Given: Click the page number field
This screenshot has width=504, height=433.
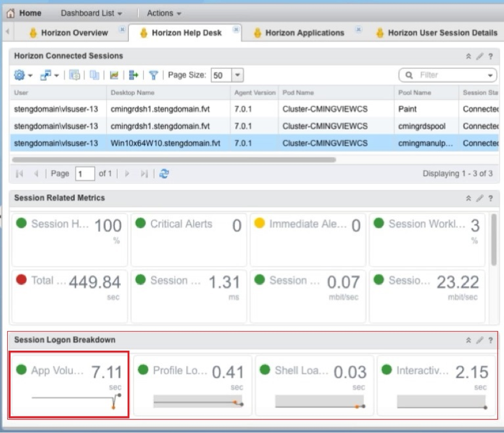Looking at the screenshot, I should (85, 174).
